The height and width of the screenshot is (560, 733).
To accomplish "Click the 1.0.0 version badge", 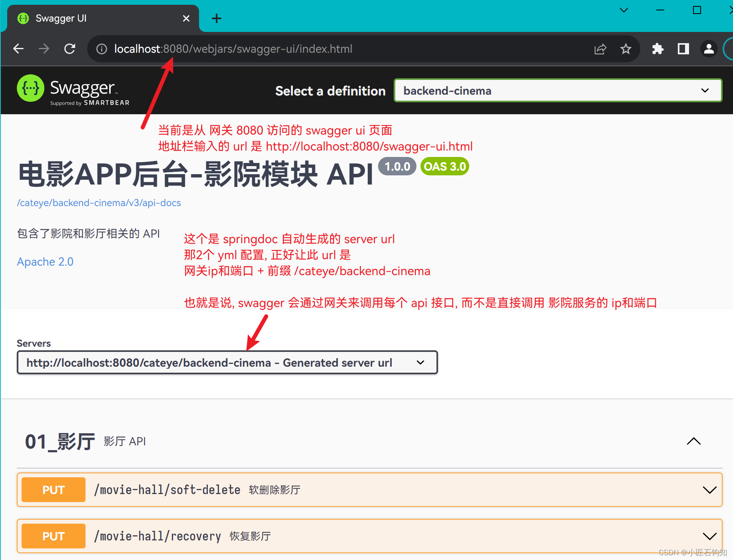I will [397, 167].
